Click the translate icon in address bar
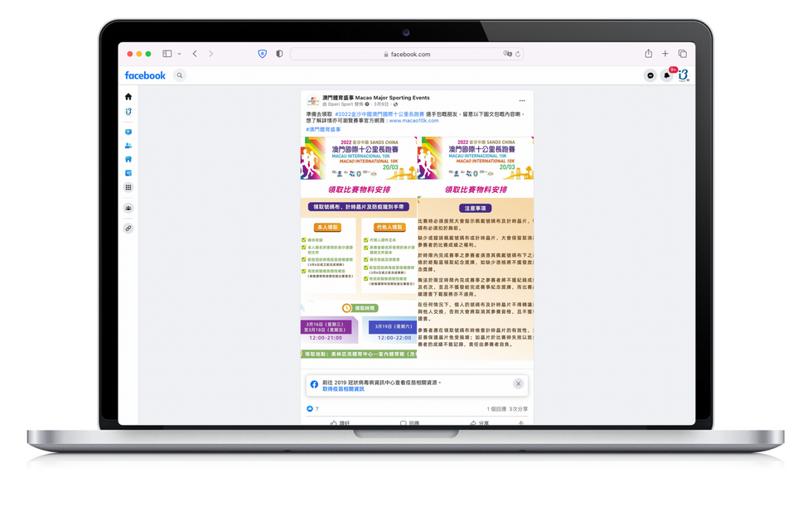This screenshot has width=812, height=506. click(x=507, y=54)
